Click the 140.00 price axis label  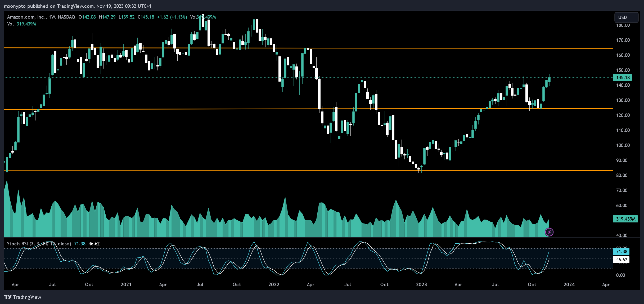point(623,85)
